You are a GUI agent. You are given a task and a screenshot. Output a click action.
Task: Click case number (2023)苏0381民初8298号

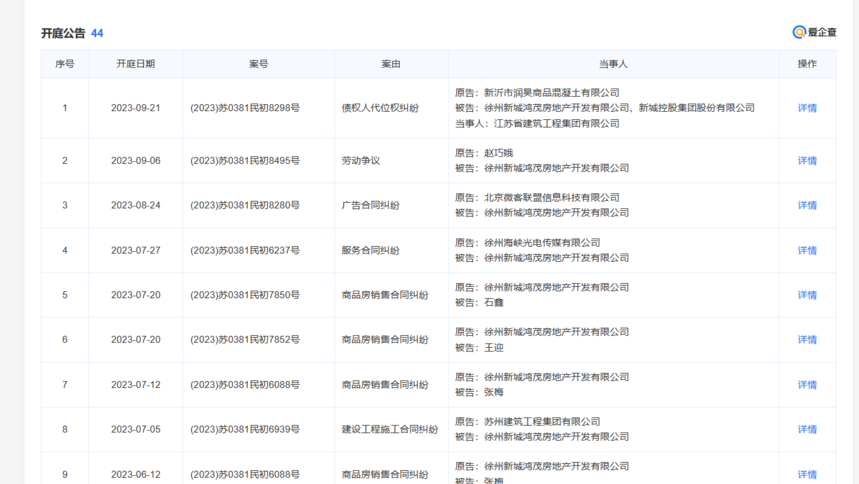(x=245, y=108)
